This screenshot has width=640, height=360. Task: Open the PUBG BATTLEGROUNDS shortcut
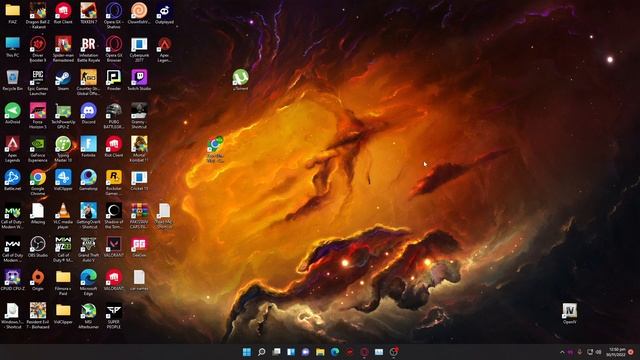coord(114,116)
